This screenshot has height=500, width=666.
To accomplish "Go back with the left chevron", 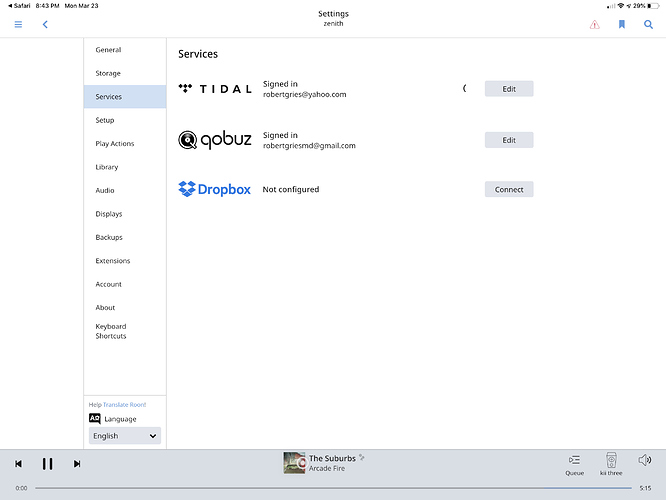I will [45, 24].
